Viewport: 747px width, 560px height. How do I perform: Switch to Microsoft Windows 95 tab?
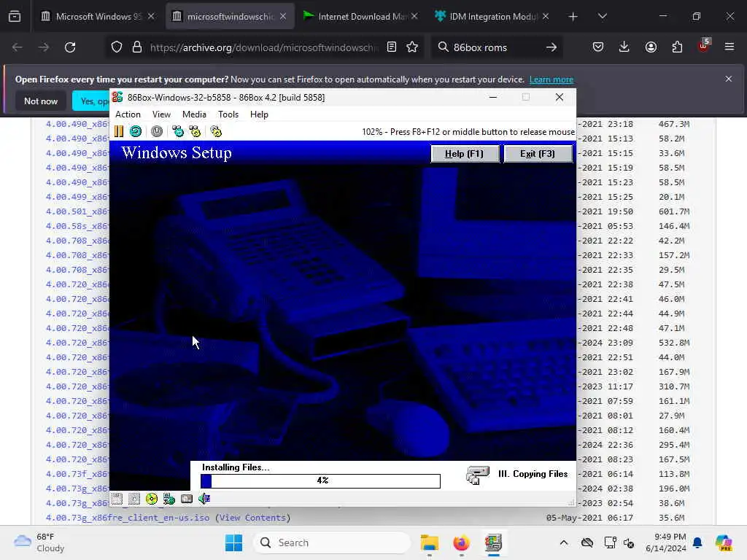98,17
